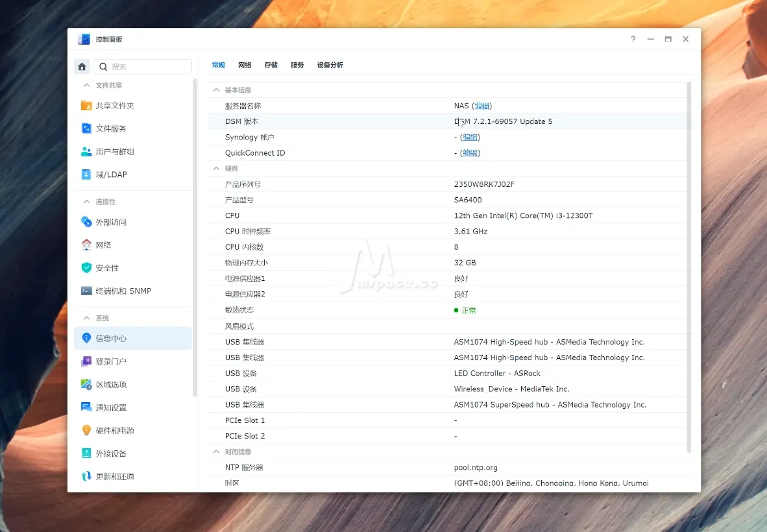Collapse the 硬件 section

[x=216, y=168]
